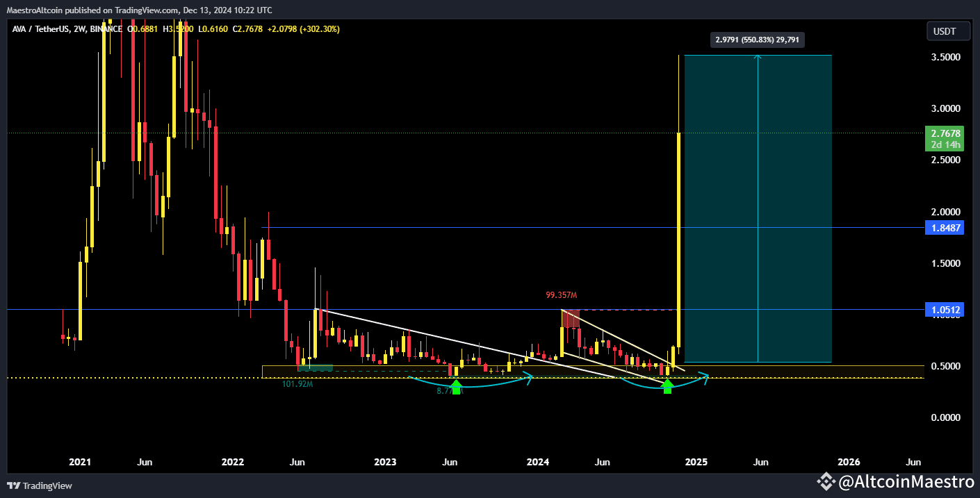Click the 99.357M red volume label
The image size is (980, 498).
click(562, 295)
